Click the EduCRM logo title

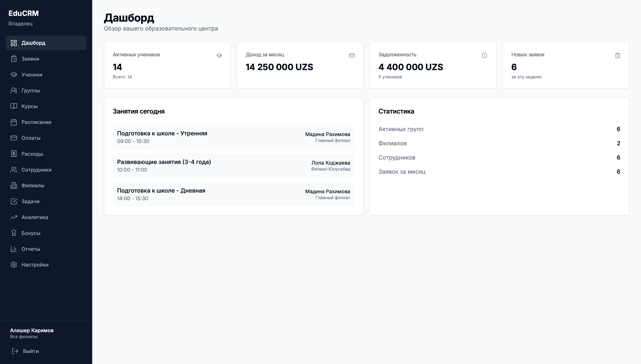pyautogui.click(x=24, y=13)
